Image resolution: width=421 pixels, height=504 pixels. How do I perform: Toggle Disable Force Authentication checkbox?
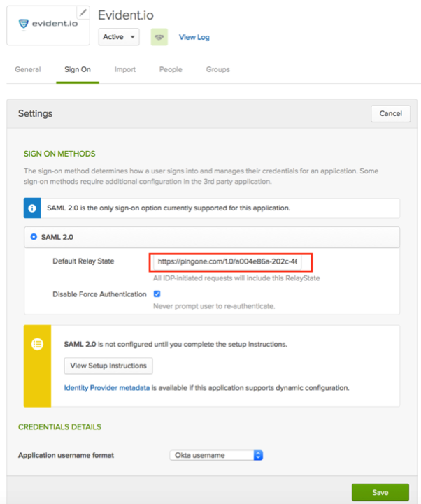157,294
